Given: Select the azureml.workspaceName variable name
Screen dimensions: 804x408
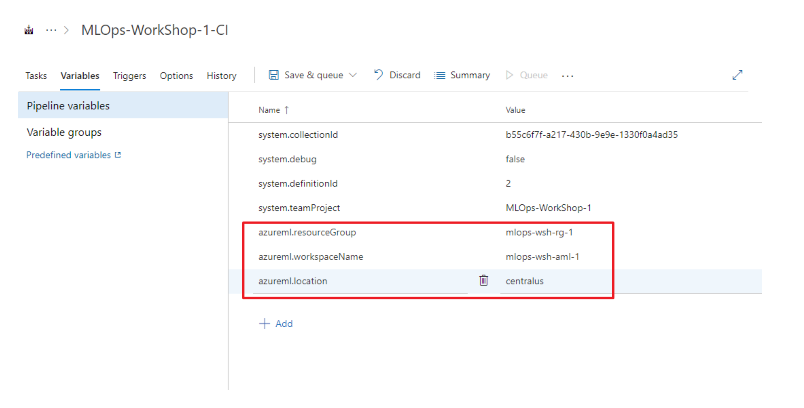Looking at the screenshot, I should [x=311, y=257].
